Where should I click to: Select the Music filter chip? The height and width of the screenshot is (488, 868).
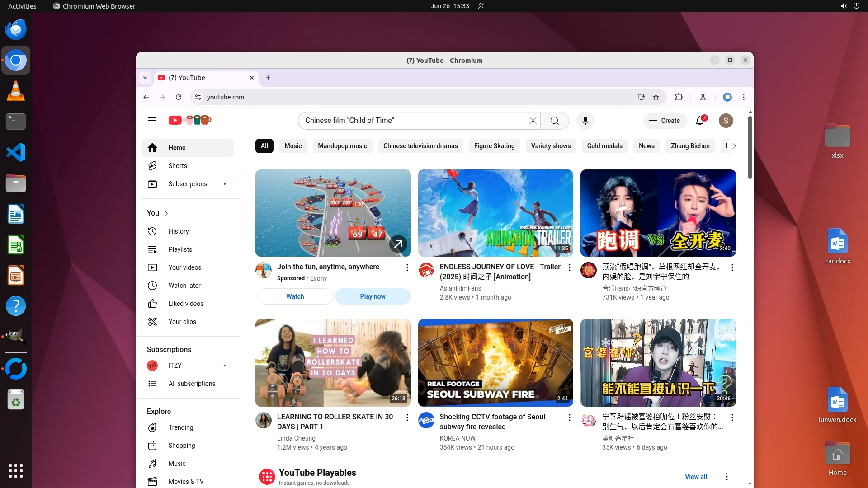click(293, 146)
